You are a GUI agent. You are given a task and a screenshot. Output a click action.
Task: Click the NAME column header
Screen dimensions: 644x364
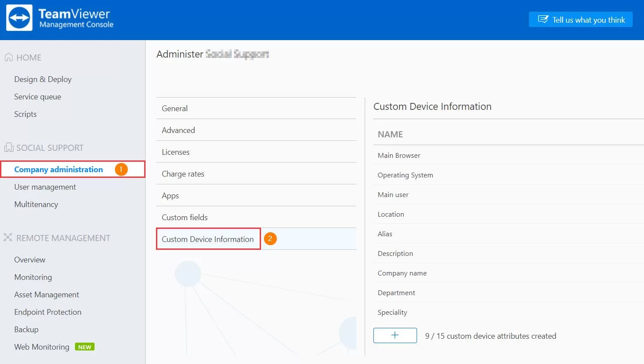390,134
